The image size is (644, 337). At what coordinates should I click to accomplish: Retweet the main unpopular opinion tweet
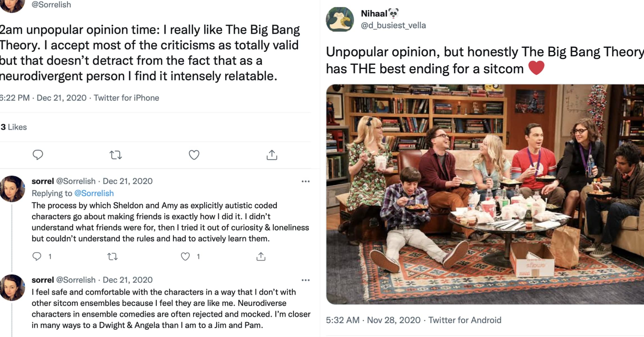pos(115,155)
